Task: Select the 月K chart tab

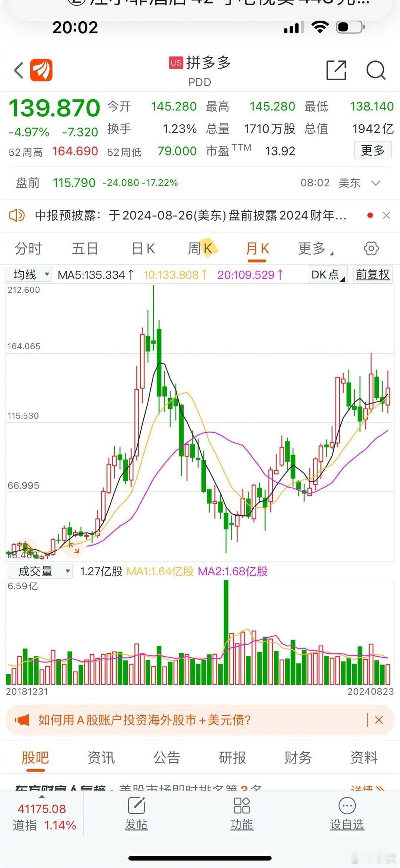Action: (x=257, y=248)
